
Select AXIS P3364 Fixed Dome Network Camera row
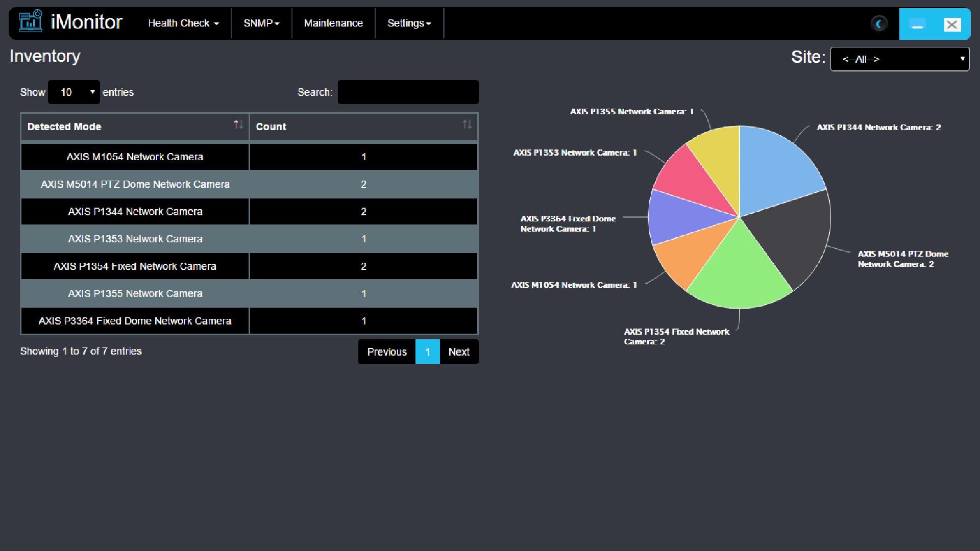249,321
